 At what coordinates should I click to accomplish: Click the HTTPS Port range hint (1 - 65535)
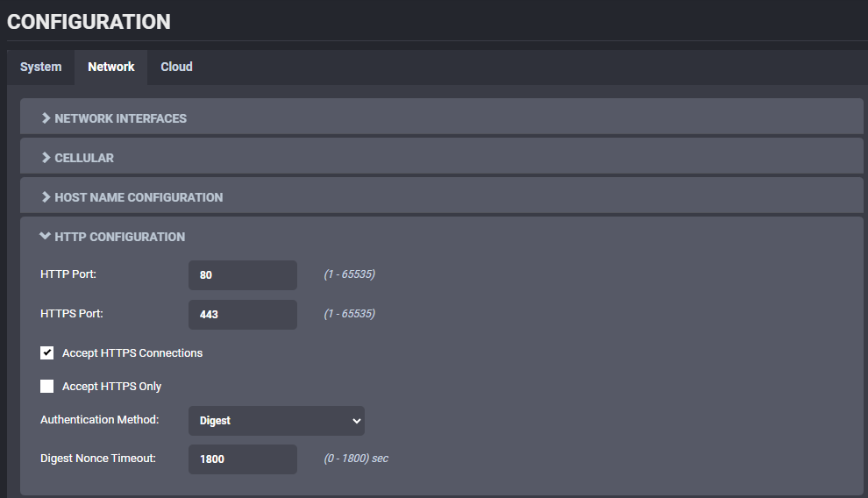[x=349, y=314]
